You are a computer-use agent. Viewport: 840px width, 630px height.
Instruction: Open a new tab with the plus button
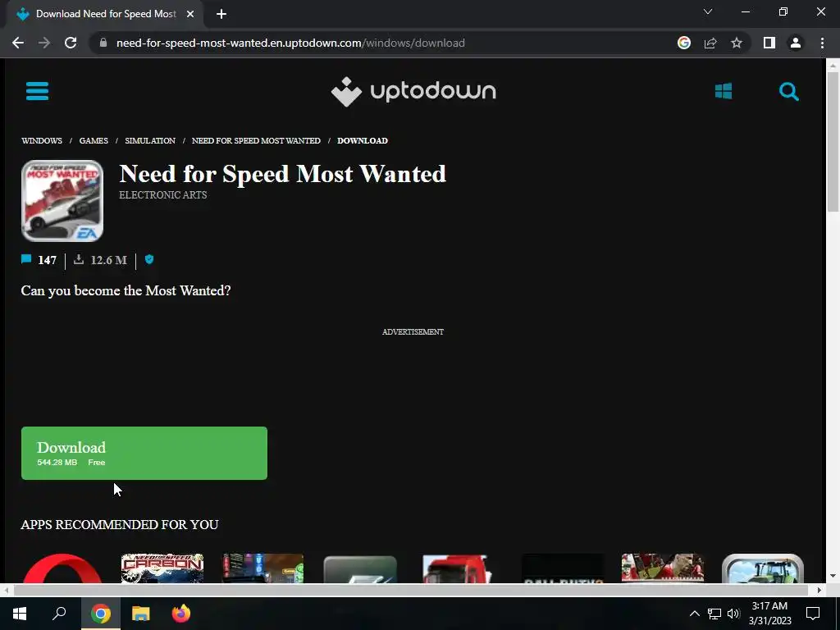221,14
